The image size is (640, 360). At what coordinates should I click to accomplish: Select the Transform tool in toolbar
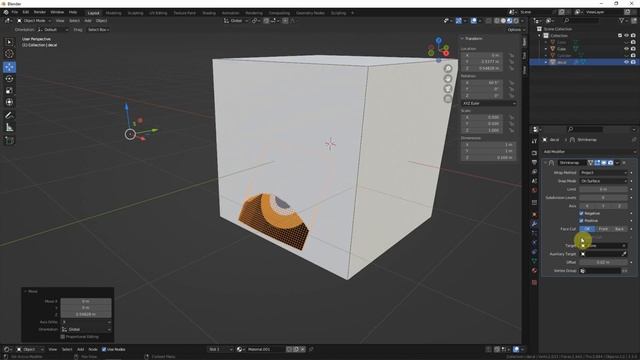(x=9, y=102)
